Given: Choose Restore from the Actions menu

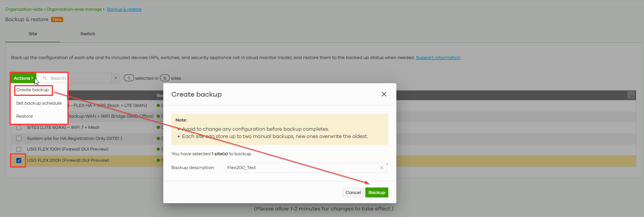Looking at the screenshot, I should click(x=25, y=116).
